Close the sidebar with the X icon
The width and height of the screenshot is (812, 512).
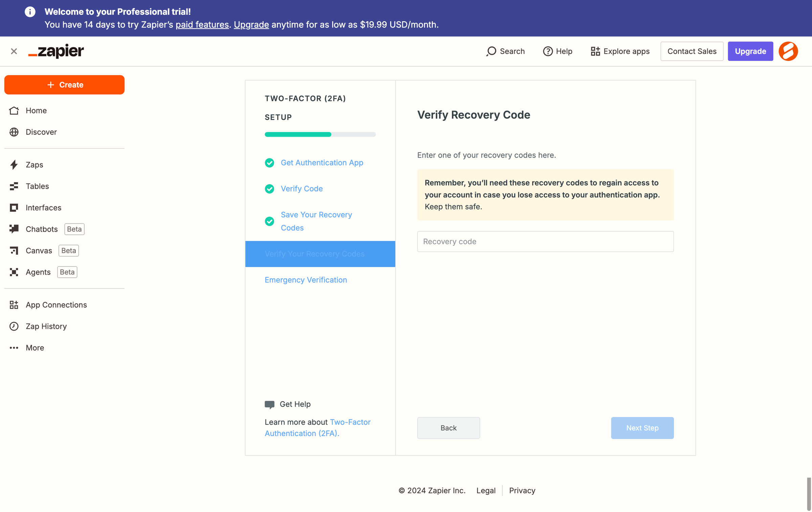(x=14, y=51)
